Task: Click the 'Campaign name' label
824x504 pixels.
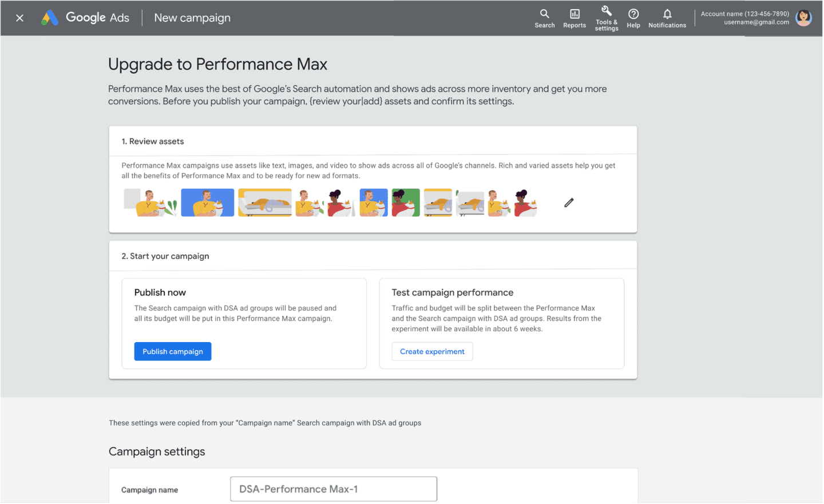Action: tap(149, 490)
